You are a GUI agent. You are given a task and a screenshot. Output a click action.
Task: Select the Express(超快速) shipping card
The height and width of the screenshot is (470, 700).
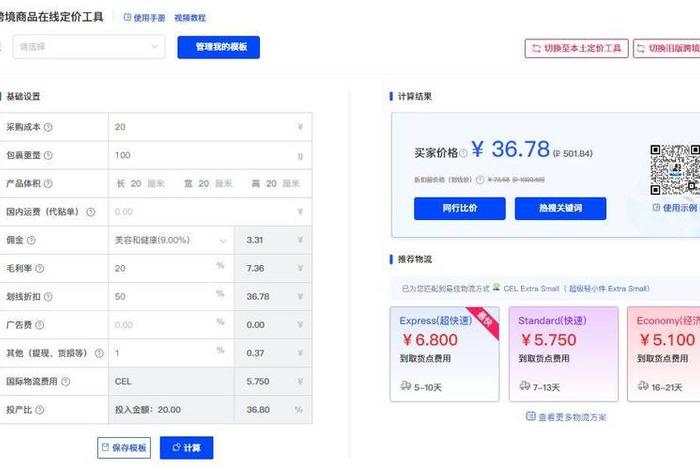(445, 354)
